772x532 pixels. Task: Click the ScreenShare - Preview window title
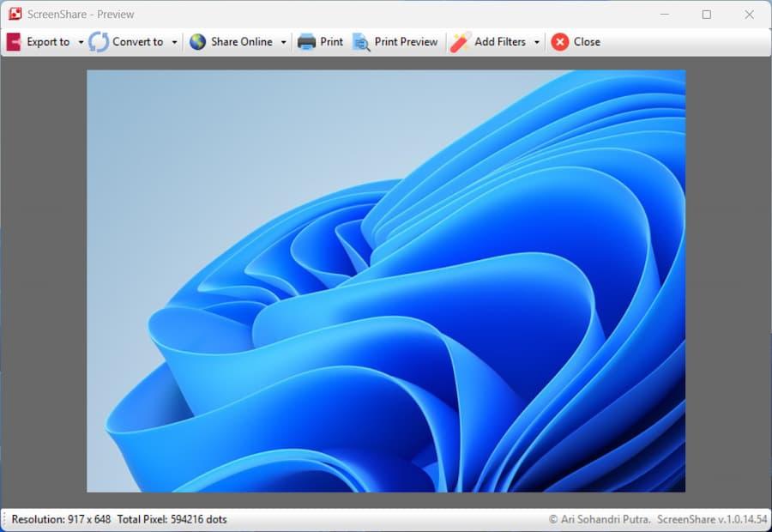(81, 15)
